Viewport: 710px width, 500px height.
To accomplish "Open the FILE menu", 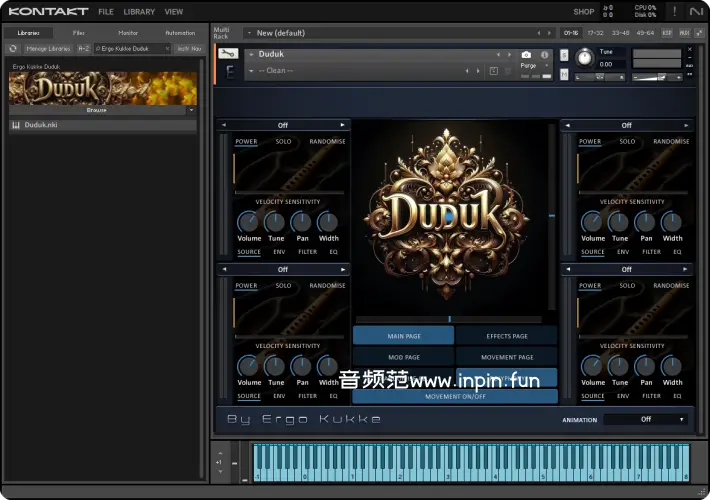I will click(x=106, y=12).
